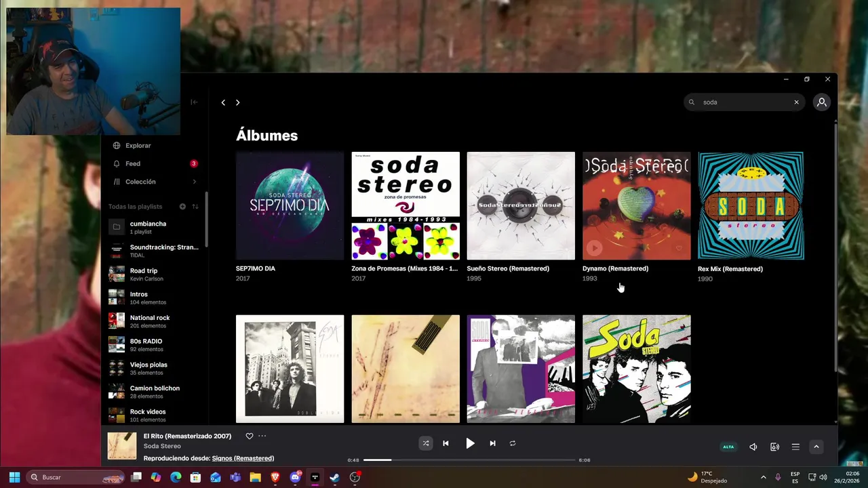Add a new playlist with plus icon
Image resolution: width=868 pixels, height=488 pixels.
click(x=182, y=207)
